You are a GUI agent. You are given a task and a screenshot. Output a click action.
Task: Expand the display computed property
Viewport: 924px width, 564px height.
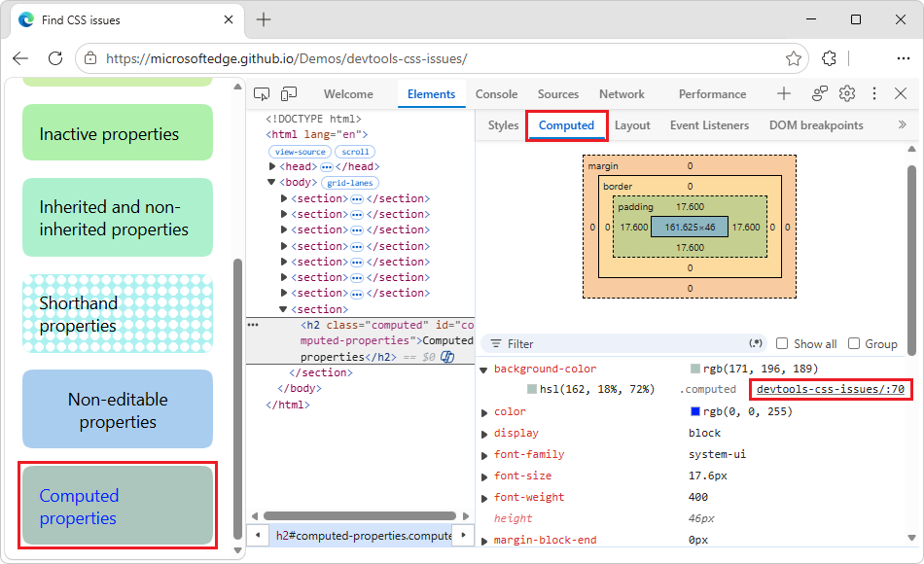tap(483, 434)
